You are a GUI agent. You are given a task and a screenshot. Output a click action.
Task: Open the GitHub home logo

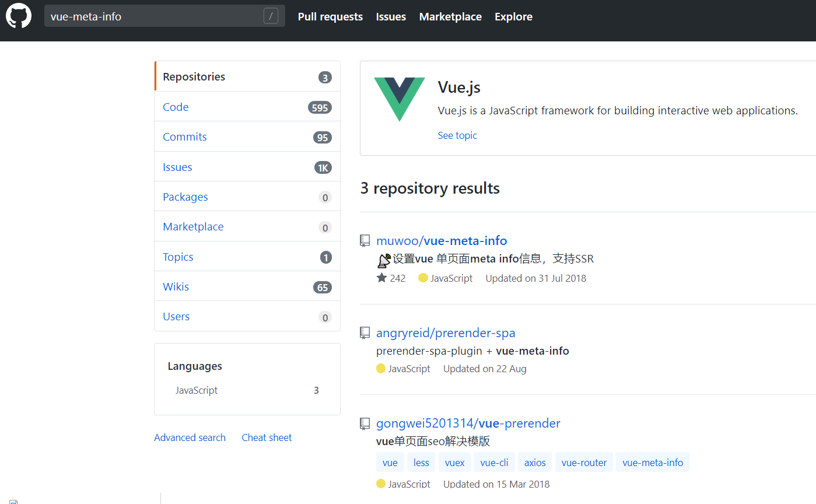pyautogui.click(x=19, y=16)
